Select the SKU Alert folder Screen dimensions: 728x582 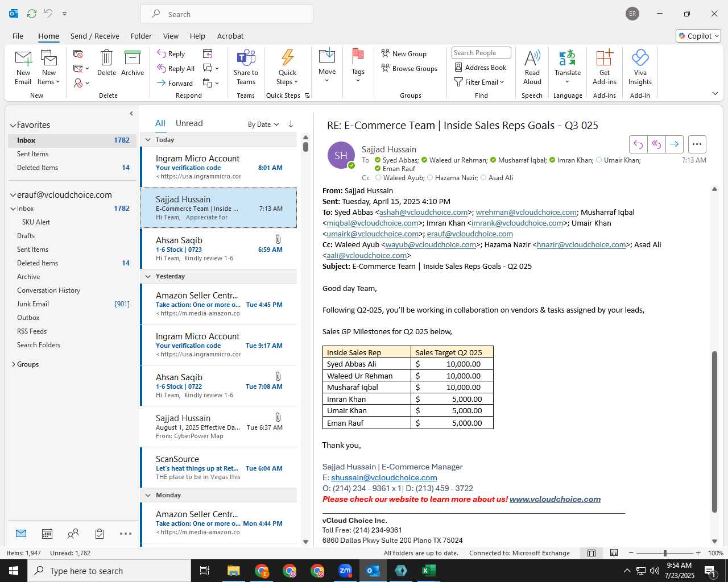[x=36, y=222]
